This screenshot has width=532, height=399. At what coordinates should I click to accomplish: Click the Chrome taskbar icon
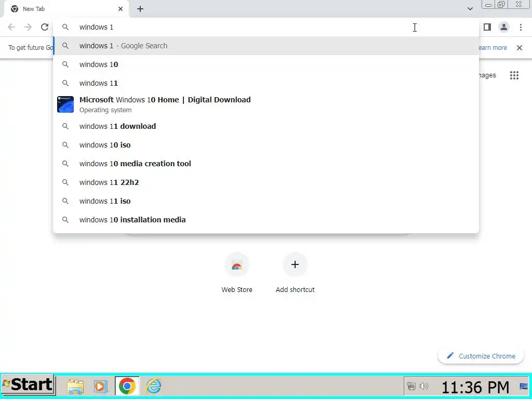tap(127, 386)
